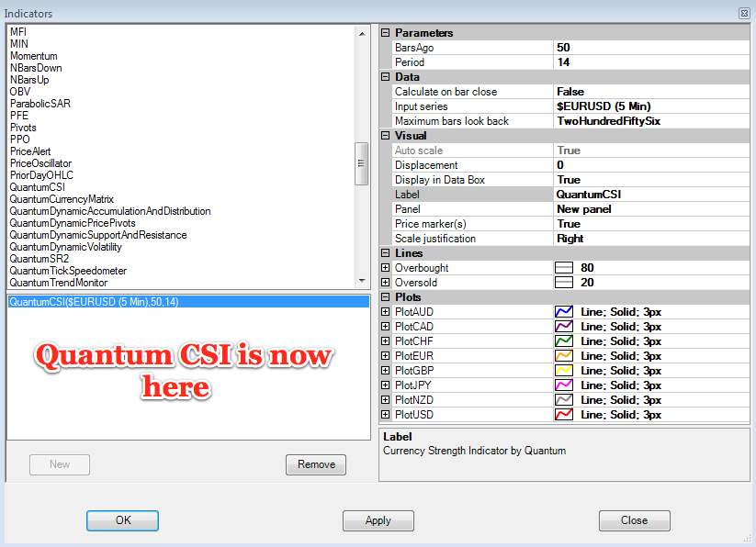
Task: Collapse the Parameters section
Action: click(385, 33)
